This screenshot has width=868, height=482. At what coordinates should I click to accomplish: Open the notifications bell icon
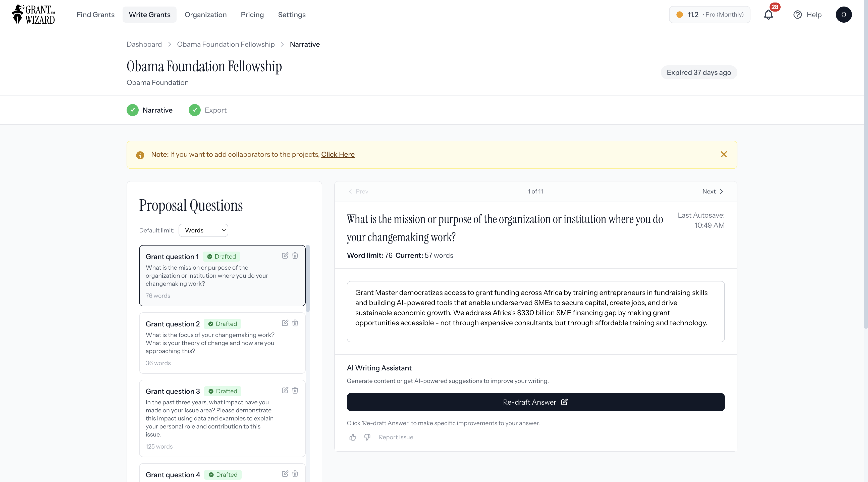(x=768, y=15)
